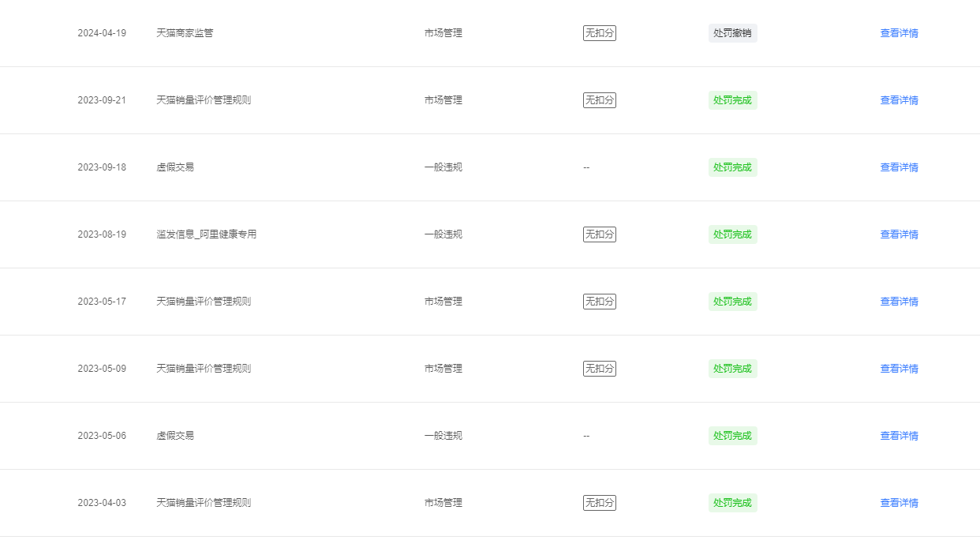Open details link for the 2023-05-17 record

coord(899,302)
